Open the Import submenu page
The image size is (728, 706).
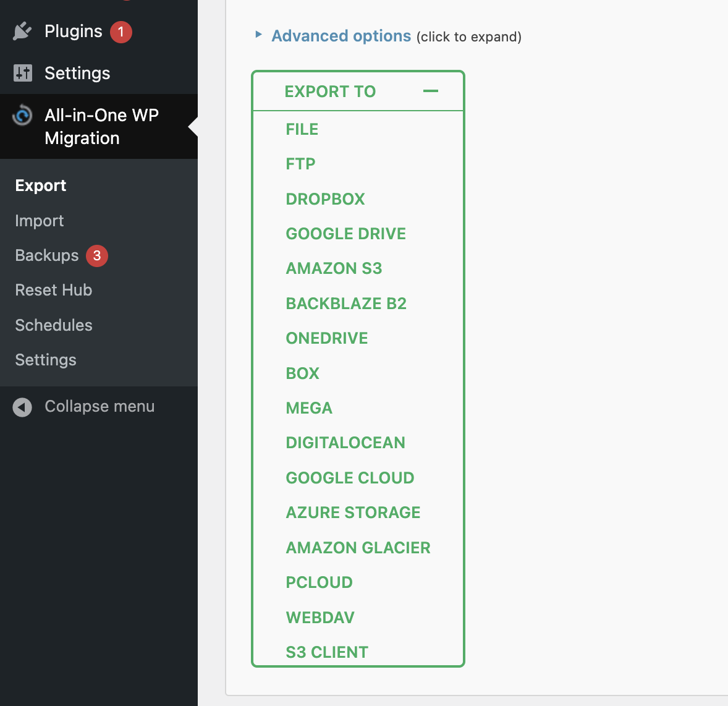click(x=40, y=221)
